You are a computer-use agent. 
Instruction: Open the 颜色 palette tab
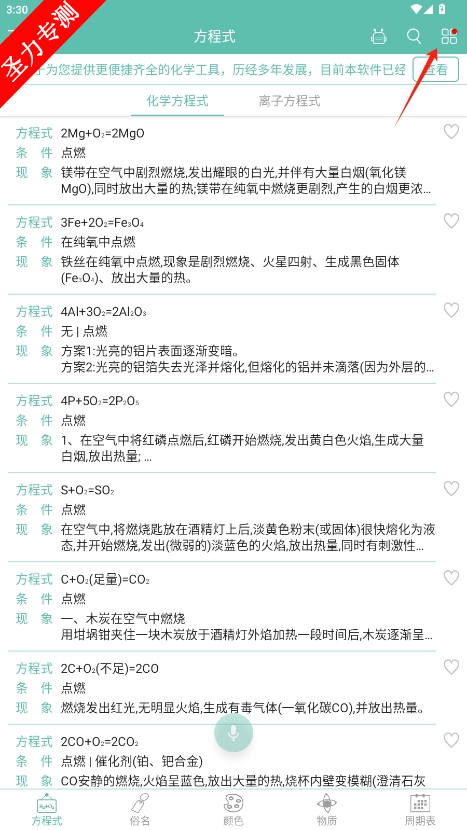click(x=234, y=810)
